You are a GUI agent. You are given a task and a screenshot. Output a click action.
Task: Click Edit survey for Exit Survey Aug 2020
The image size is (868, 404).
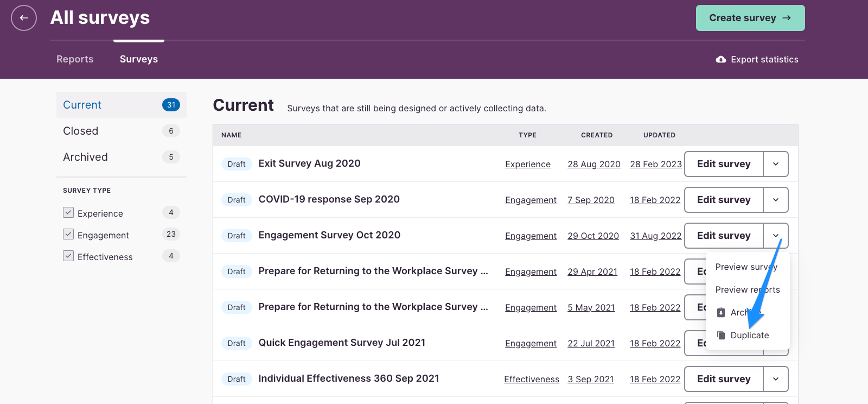click(x=724, y=164)
